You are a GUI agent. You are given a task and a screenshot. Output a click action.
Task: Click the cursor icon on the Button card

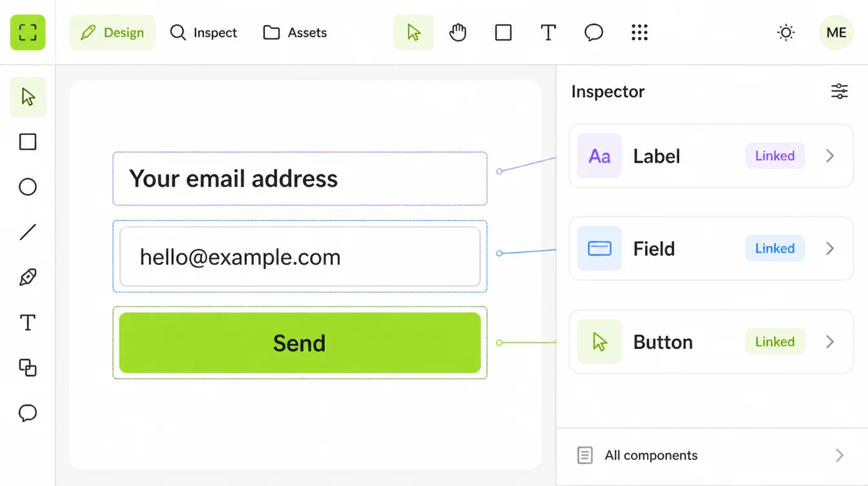(599, 342)
